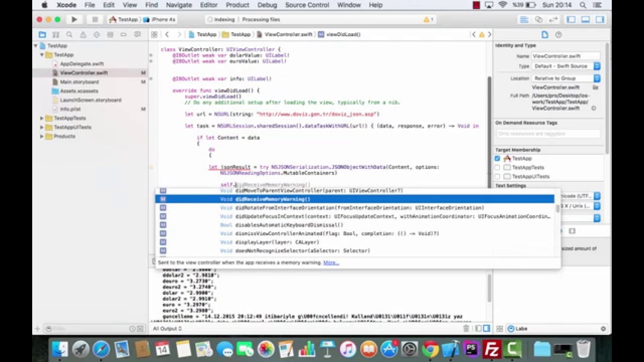The height and width of the screenshot is (362, 644).
Task: Select Main.storyboard in navigator
Action: point(79,82)
